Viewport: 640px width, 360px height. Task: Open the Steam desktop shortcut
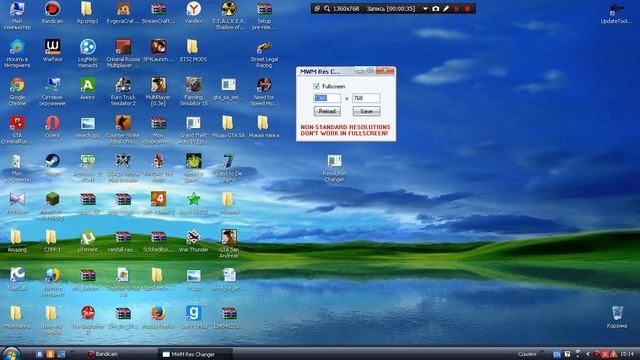pos(53,165)
